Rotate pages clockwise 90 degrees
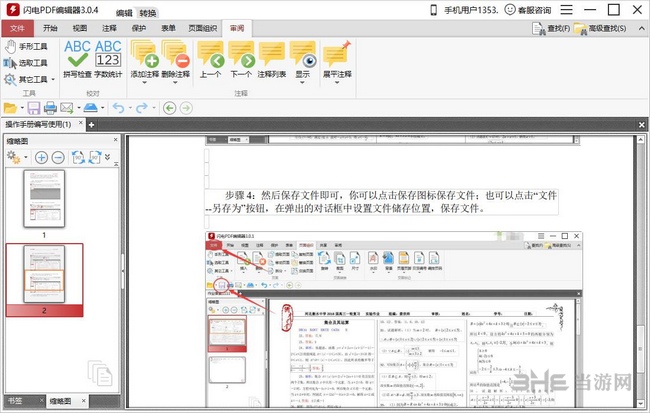Viewport: 650px width, 413px height. pos(95,158)
